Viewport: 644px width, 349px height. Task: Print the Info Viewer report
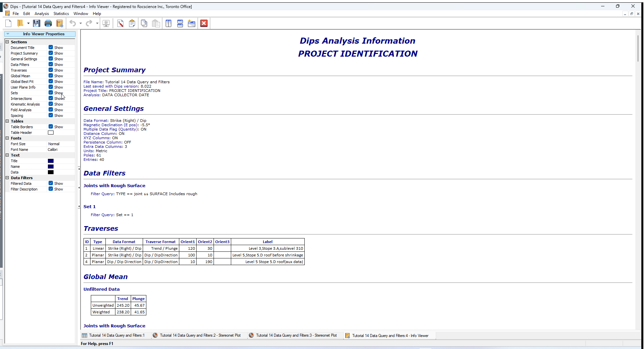tap(48, 23)
